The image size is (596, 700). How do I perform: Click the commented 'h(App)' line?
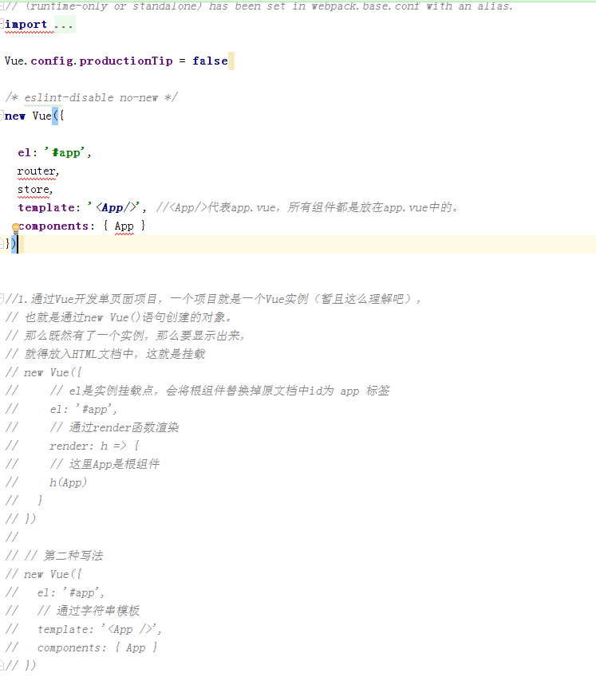68,482
